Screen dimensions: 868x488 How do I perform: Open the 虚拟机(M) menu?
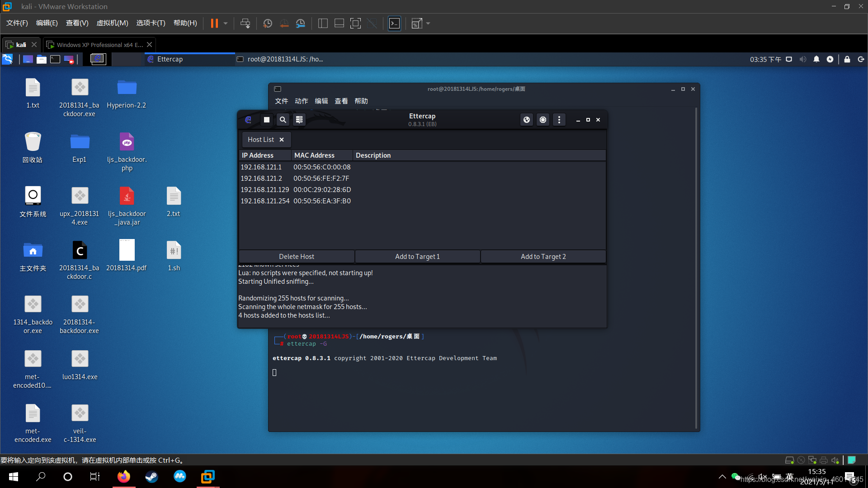tap(112, 23)
